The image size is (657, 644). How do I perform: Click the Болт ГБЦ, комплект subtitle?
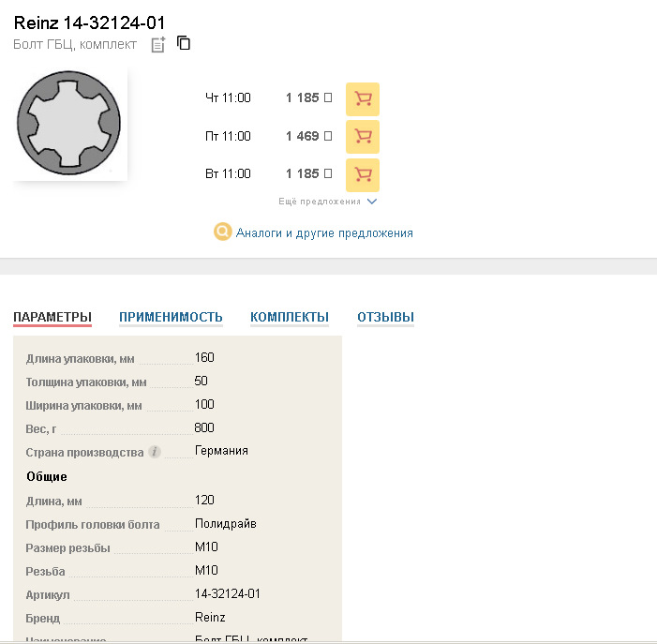pyautogui.click(x=75, y=44)
